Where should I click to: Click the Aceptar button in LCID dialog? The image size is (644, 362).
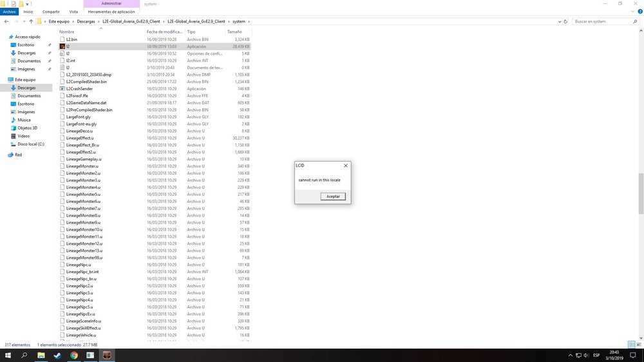(x=333, y=196)
